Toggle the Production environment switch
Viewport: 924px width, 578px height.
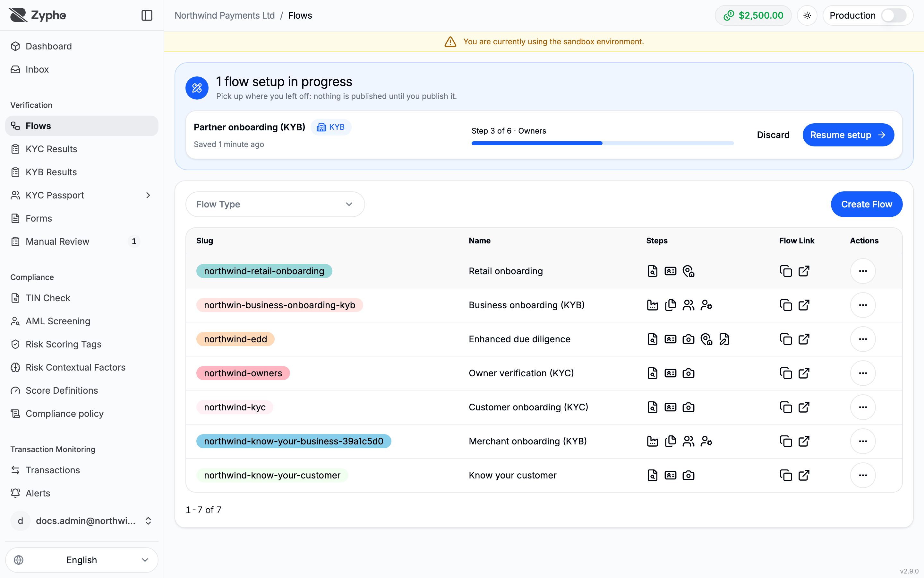(894, 15)
